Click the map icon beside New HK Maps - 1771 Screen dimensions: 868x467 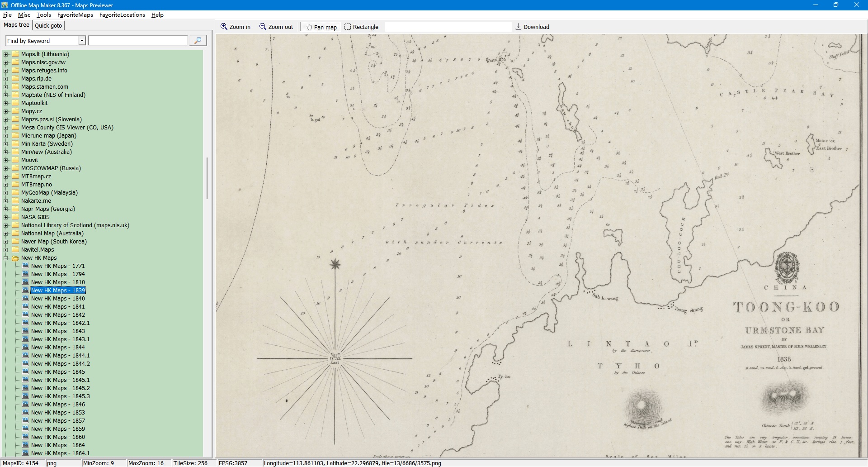pyautogui.click(x=25, y=266)
